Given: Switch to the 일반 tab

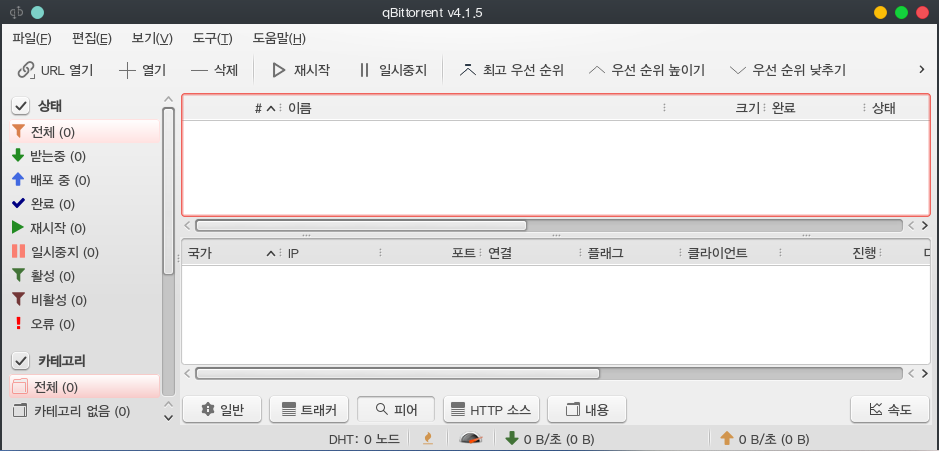Looking at the screenshot, I should coord(222,410).
